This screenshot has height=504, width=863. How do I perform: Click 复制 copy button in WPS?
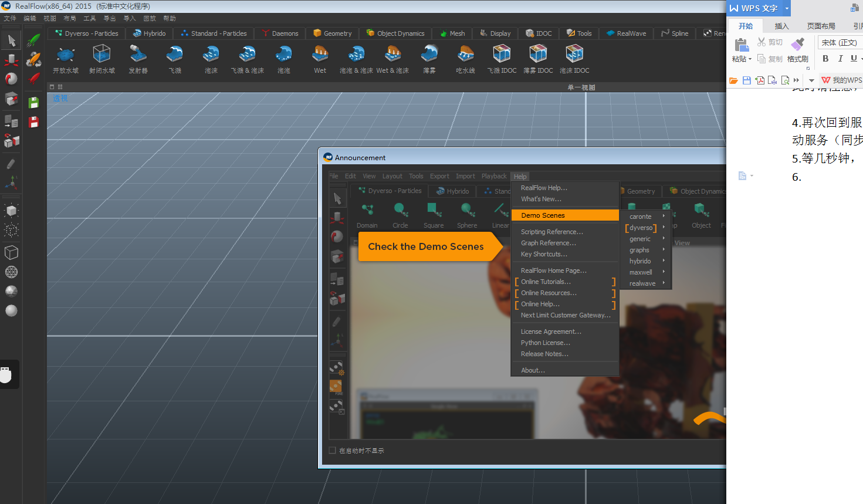pyautogui.click(x=770, y=59)
